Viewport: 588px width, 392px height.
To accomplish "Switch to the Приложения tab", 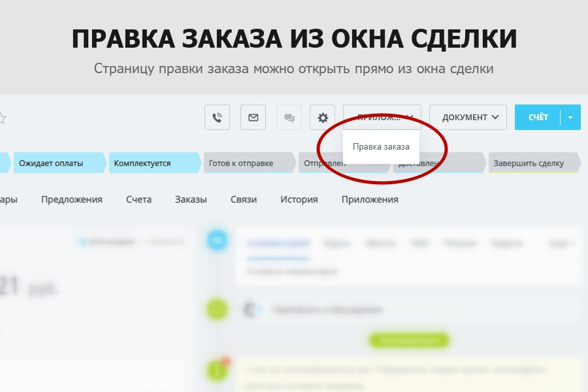I will [x=369, y=199].
